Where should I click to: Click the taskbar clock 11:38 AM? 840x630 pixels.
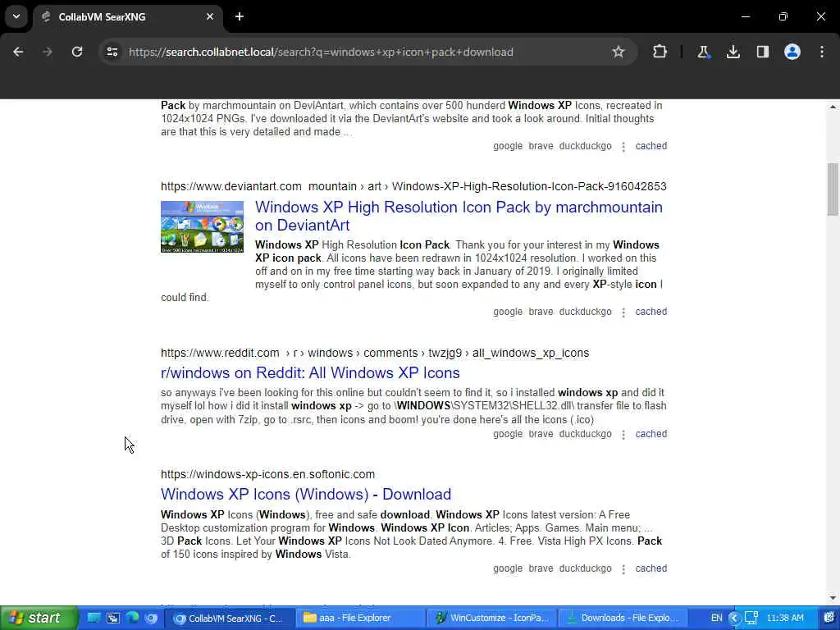click(785, 619)
